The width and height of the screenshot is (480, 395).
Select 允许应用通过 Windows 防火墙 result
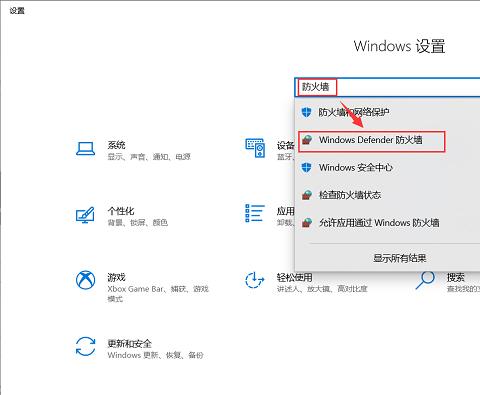point(387,223)
